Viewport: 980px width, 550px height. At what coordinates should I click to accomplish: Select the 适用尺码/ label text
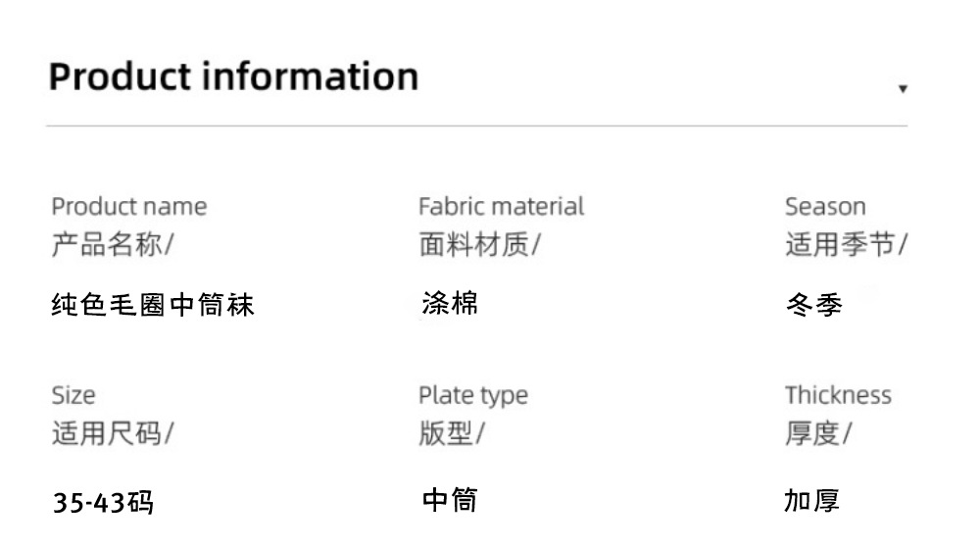tap(112, 433)
